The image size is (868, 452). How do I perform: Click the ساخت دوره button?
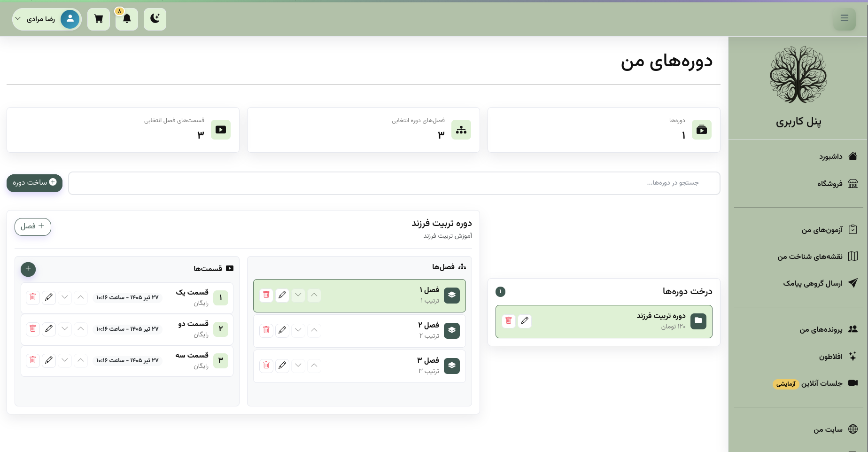pyautogui.click(x=34, y=183)
